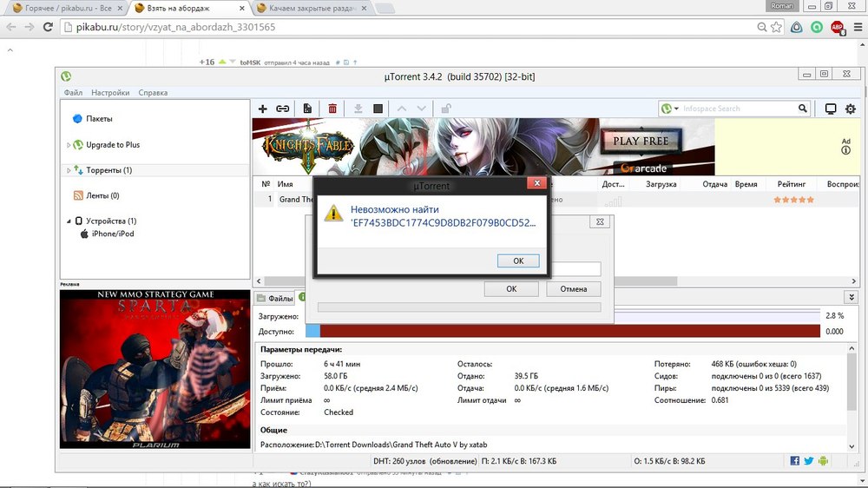Click the Ad info icon
868x488 pixels.
tap(845, 150)
